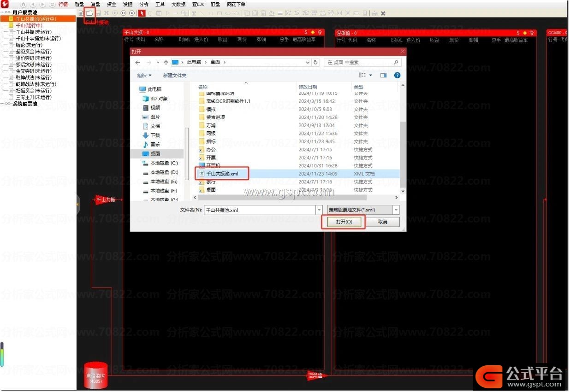This screenshot has height=392, width=570.
Task: Open the 策略股票池文件(*.xml) file type dropdown
Action: pyautogui.click(x=363, y=210)
